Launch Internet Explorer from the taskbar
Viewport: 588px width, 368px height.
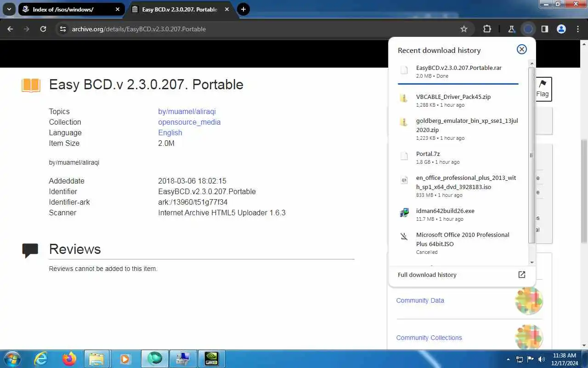pyautogui.click(x=41, y=359)
